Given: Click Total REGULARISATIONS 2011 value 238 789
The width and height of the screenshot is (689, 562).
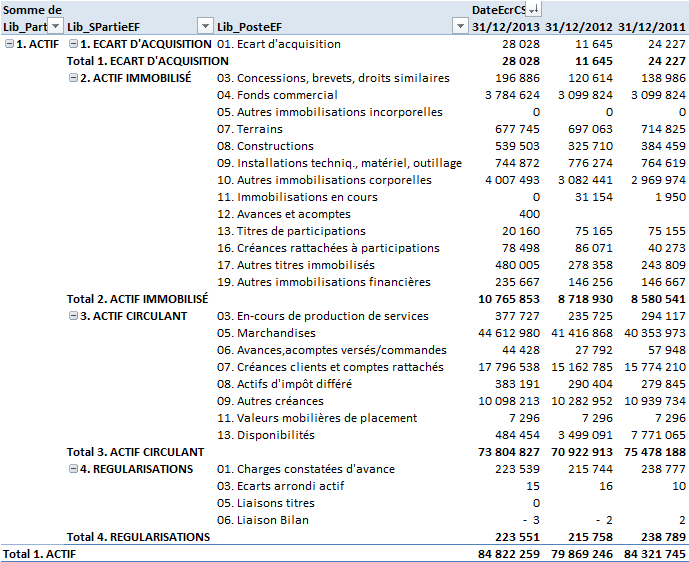Looking at the screenshot, I should pyautogui.click(x=664, y=537).
